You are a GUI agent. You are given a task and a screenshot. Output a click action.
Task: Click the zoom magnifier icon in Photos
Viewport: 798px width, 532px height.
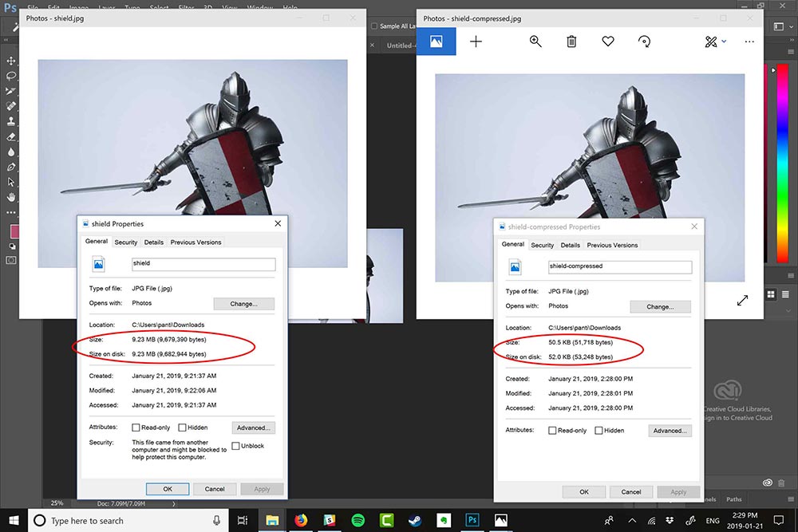click(x=535, y=41)
